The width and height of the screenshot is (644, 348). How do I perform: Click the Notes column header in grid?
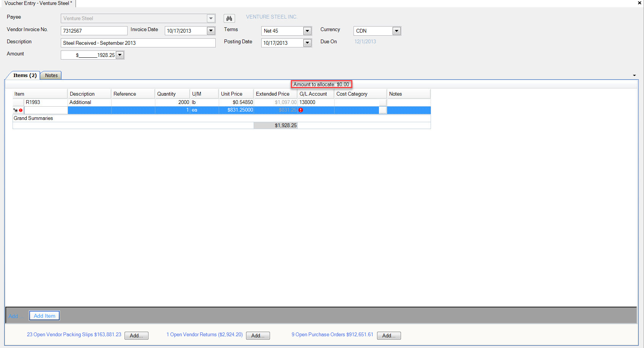point(409,94)
